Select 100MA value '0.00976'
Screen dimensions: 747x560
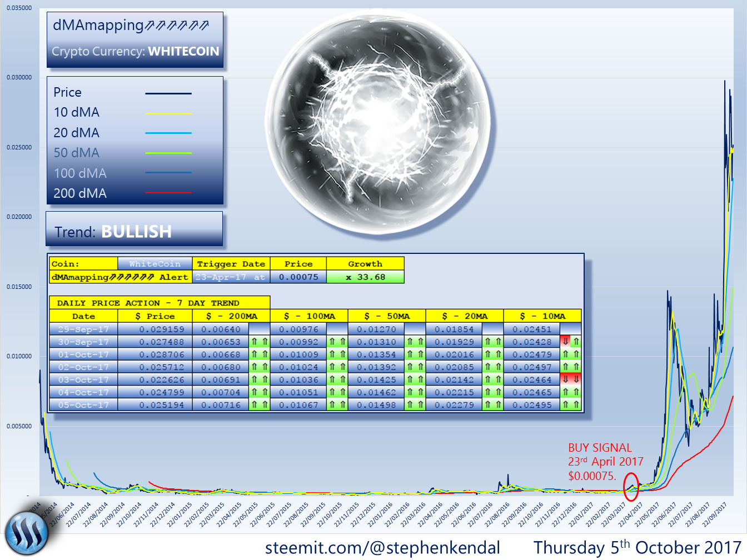click(x=298, y=329)
